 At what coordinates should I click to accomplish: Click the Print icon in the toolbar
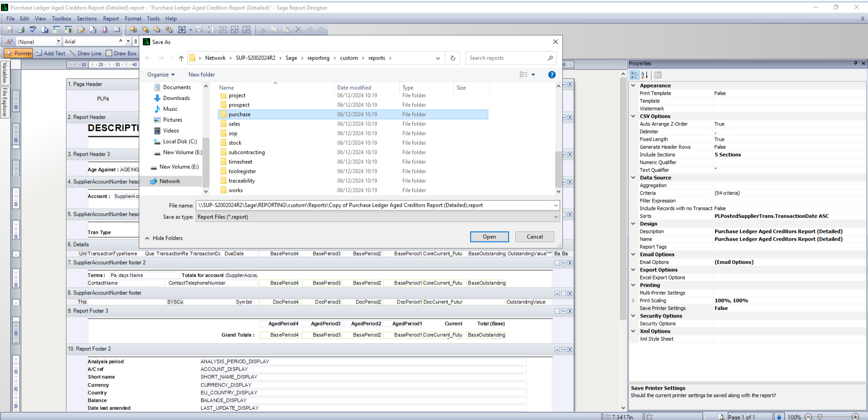[21, 29]
